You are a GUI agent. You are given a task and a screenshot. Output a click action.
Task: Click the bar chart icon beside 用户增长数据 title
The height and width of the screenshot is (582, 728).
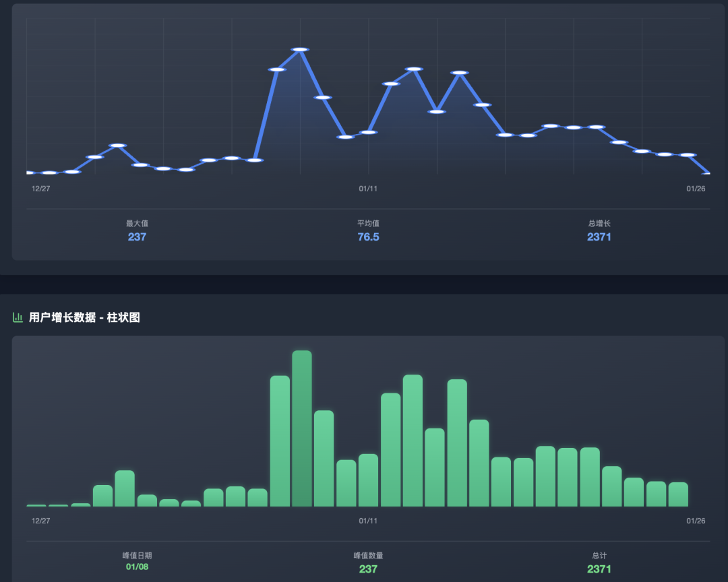pos(18,317)
